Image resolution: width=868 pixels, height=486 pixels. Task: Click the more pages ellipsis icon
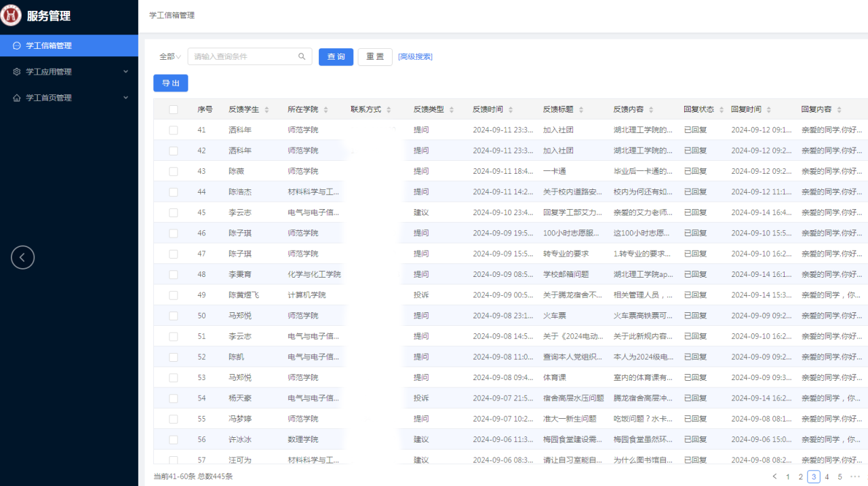[854, 476]
